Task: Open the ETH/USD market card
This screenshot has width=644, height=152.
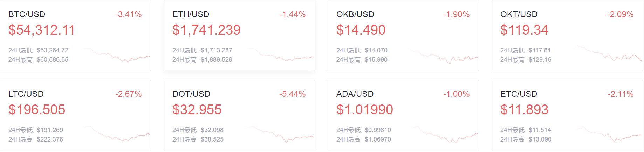Action: pyautogui.click(x=239, y=36)
